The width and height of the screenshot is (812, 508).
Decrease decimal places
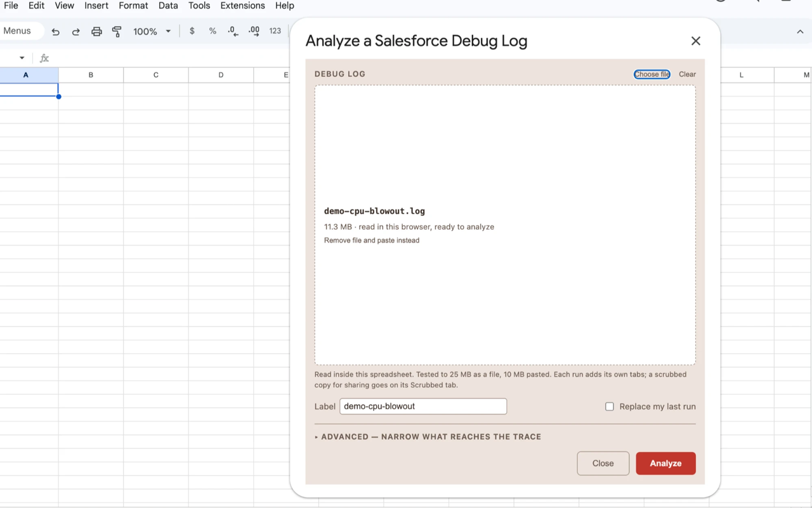coord(233,31)
